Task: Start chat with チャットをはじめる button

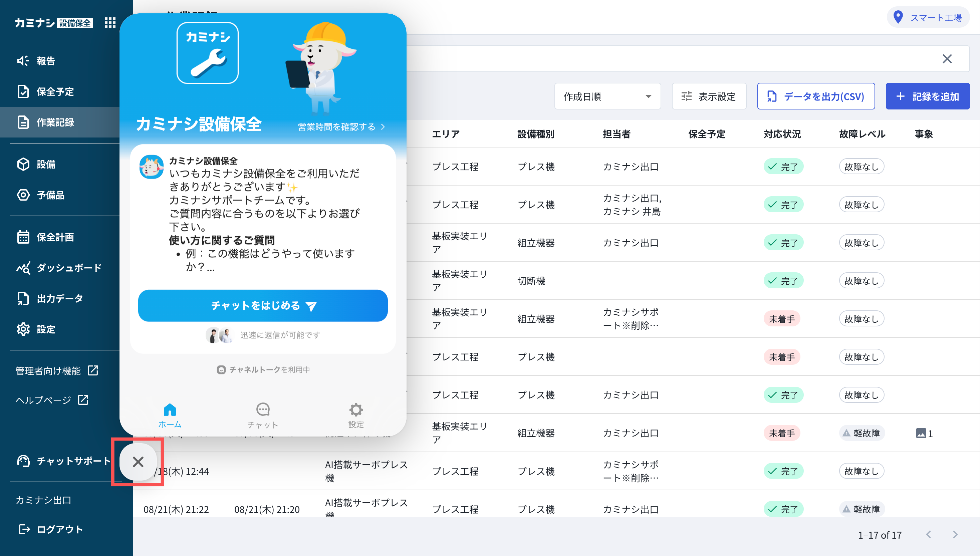Action: point(263,305)
